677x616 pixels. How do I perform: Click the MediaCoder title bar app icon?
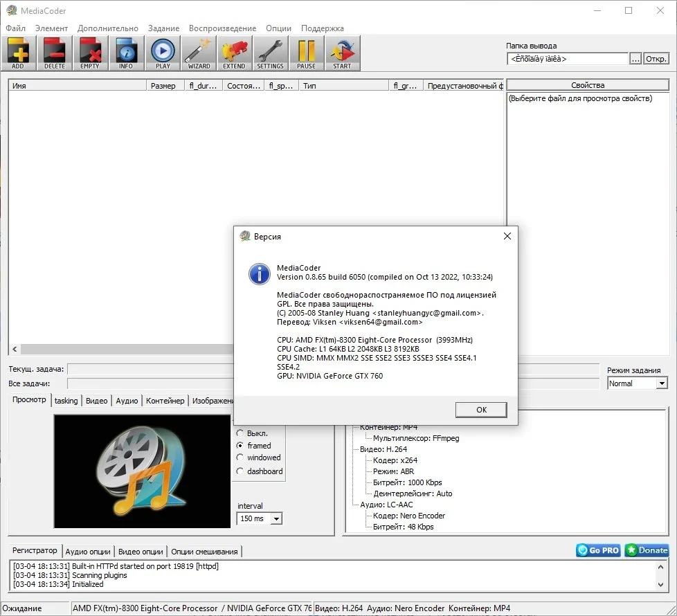click(x=11, y=10)
